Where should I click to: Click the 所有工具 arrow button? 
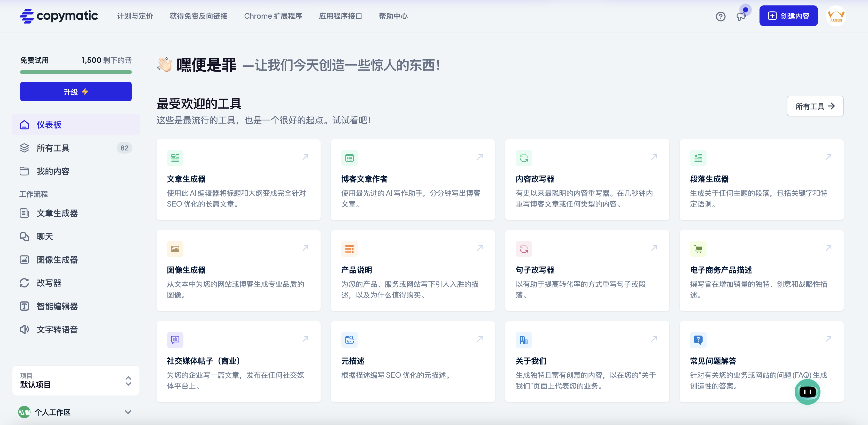[x=815, y=106]
